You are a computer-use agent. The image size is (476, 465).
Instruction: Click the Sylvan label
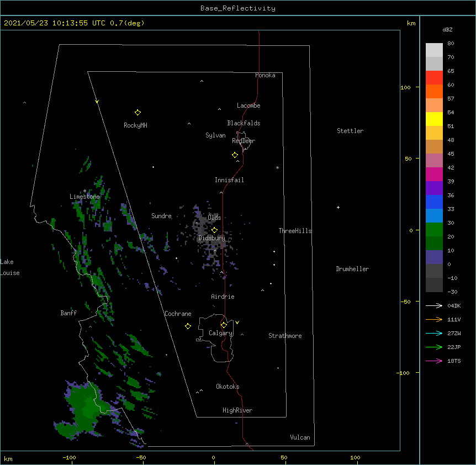[215, 135]
